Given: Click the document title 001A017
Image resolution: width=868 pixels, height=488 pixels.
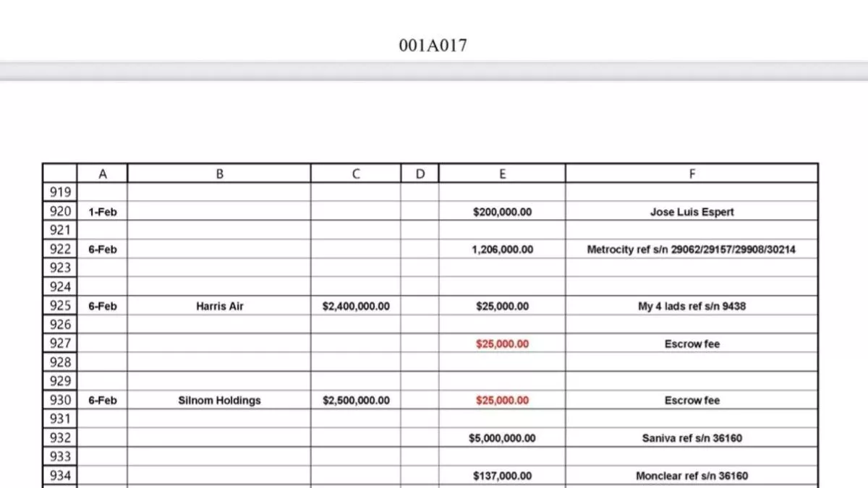Looking at the screenshot, I should pos(433,46).
